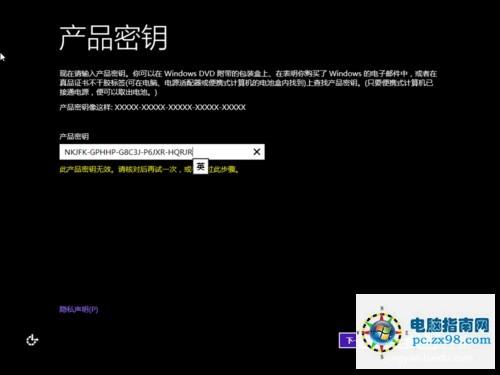Click the yellow invalid product key message
This screenshot has height=375, width=500.
pos(149,169)
